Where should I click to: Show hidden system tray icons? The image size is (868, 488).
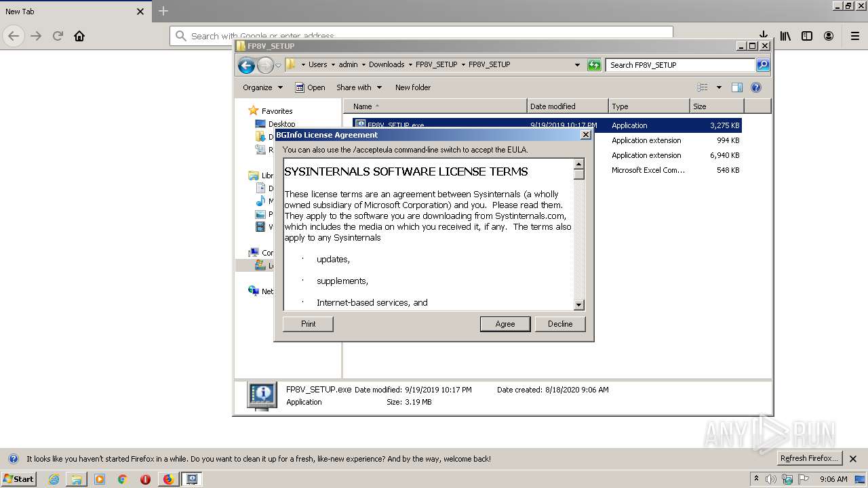pyautogui.click(x=757, y=479)
